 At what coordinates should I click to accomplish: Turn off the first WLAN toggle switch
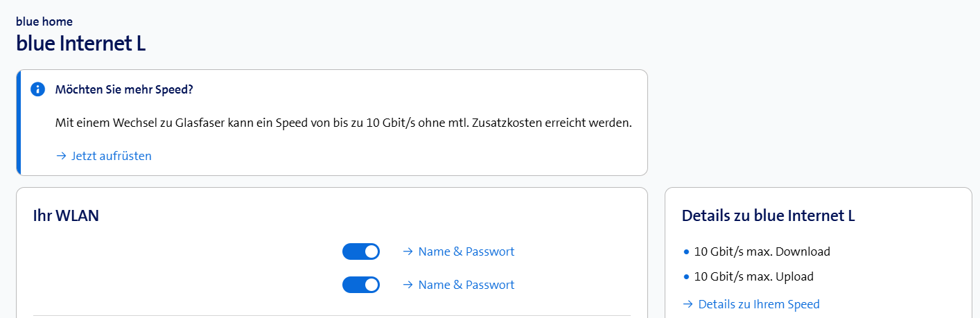[361, 251]
